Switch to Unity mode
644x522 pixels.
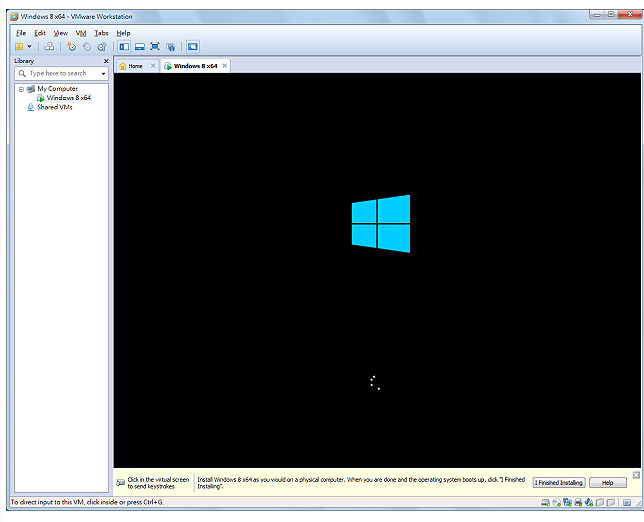170,47
